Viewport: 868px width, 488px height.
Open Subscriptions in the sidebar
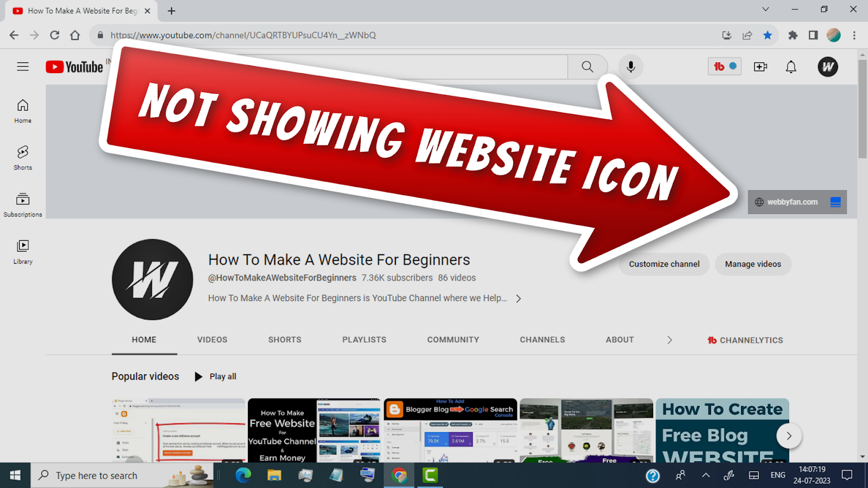tap(23, 205)
